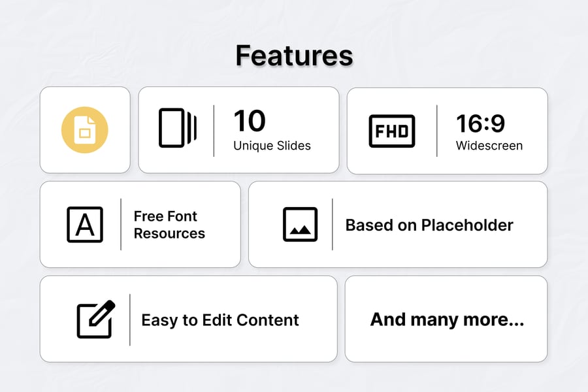Screen dimensions: 588x392
Task: Click the 16:9 aspect ratio text
Action: click(480, 123)
